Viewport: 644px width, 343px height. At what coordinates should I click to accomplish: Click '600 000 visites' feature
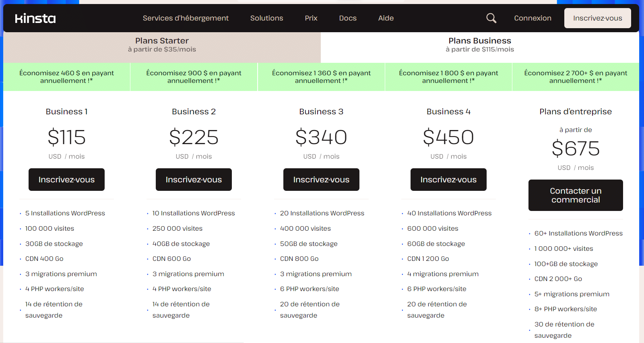point(433,228)
